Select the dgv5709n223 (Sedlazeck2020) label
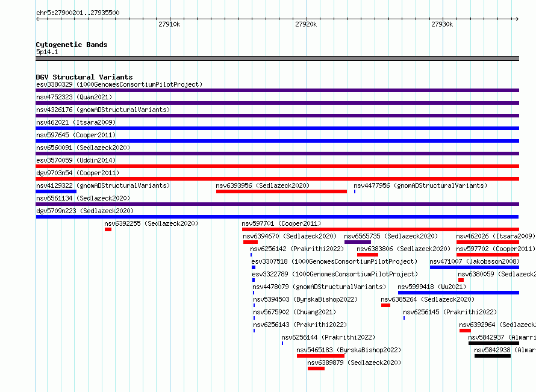536x392 pixels. point(85,211)
